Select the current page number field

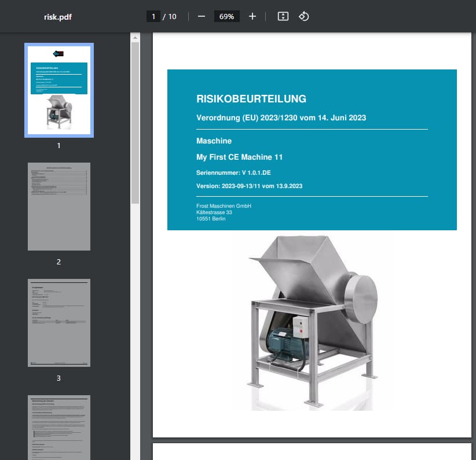pyautogui.click(x=153, y=17)
